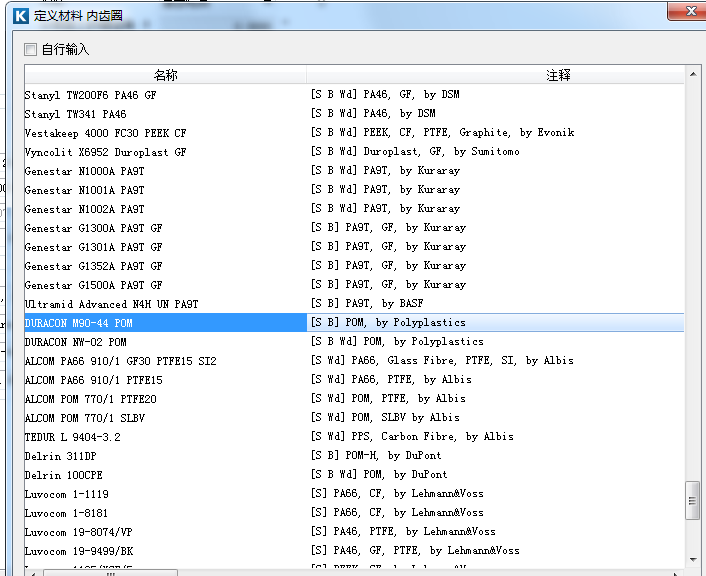The image size is (706, 576).
Task: Select Genestar N1000A PA9T material
Action: [85, 171]
